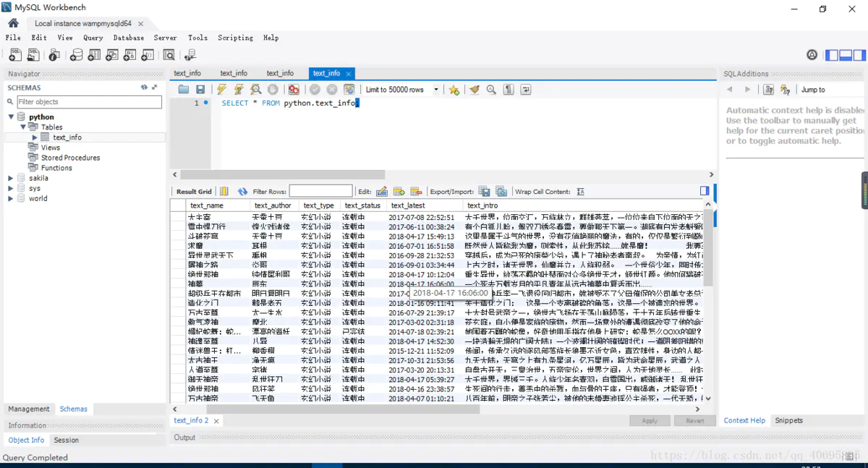Viewport: 868px width, 468px height.
Task: Stop the running query icon
Action: point(273,90)
